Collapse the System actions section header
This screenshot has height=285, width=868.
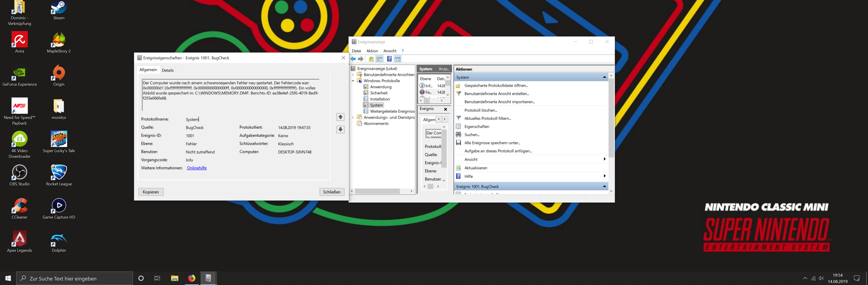(604, 77)
